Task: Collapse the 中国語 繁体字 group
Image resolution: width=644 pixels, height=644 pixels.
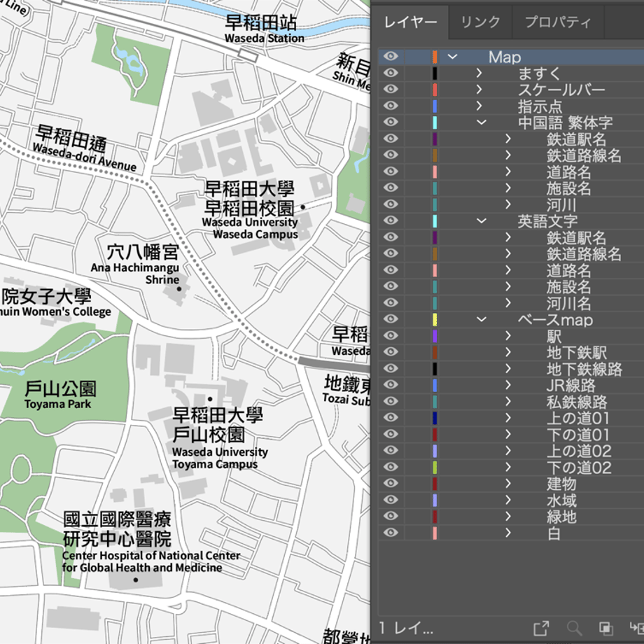Action: pyautogui.click(x=482, y=122)
